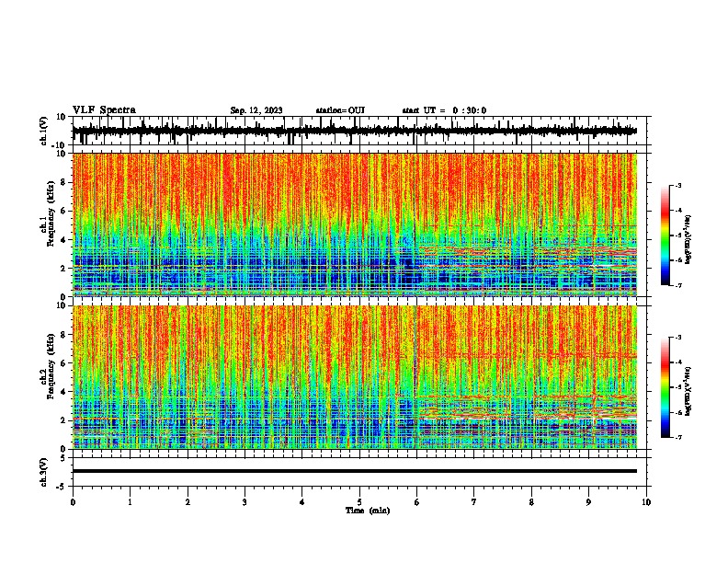Click the ch.2 color bar -6 value label
This screenshot has height=563, width=728.
click(678, 412)
